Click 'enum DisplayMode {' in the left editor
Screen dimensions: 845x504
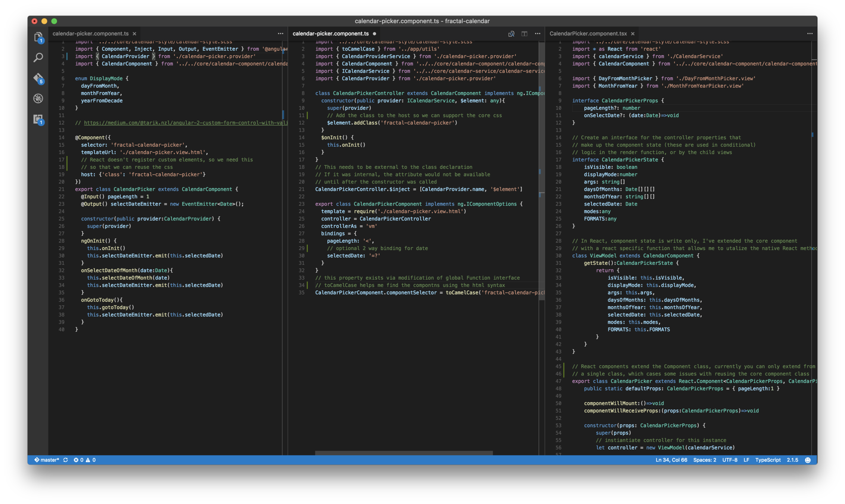(x=102, y=78)
